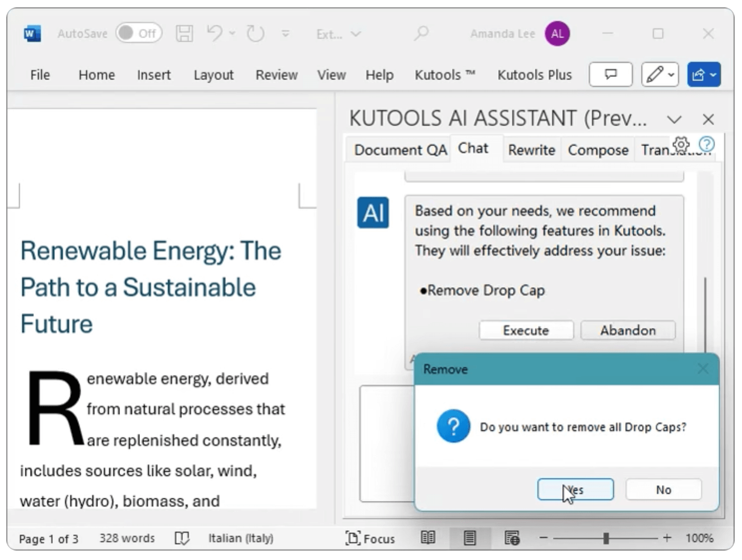Click No in the Remove dialog
This screenshot has height=560, width=742.
[x=664, y=489]
